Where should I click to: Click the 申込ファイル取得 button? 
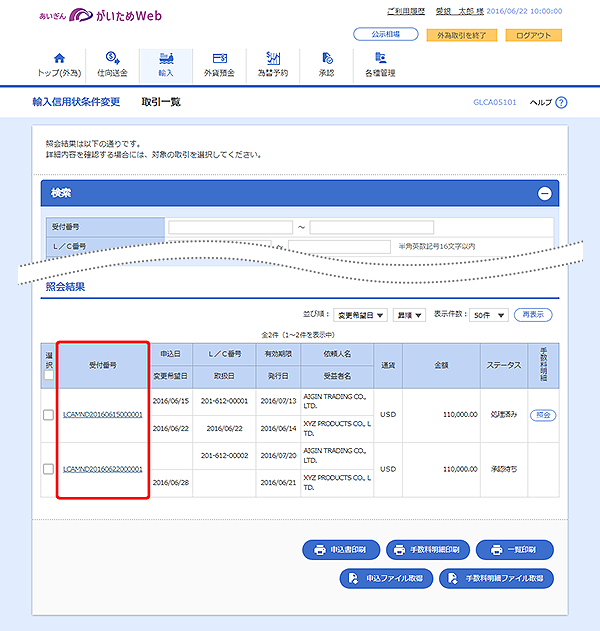pos(386,578)
